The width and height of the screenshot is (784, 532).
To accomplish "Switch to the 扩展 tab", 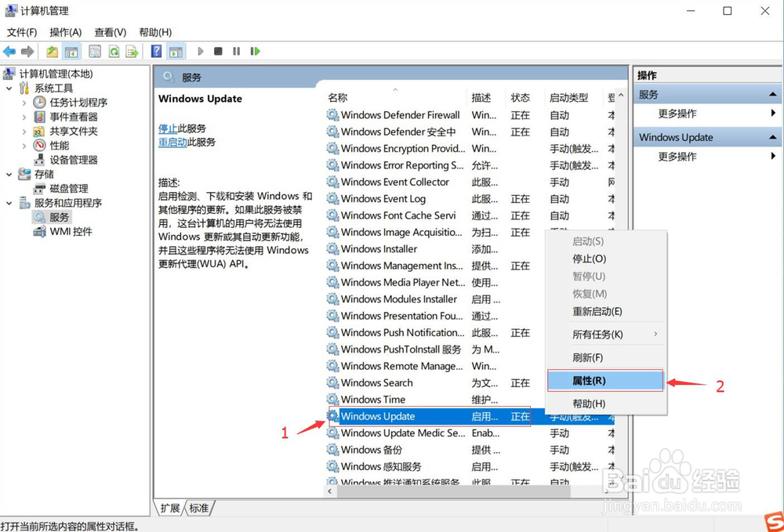I will pyautogui.click(x=170, y=508).
